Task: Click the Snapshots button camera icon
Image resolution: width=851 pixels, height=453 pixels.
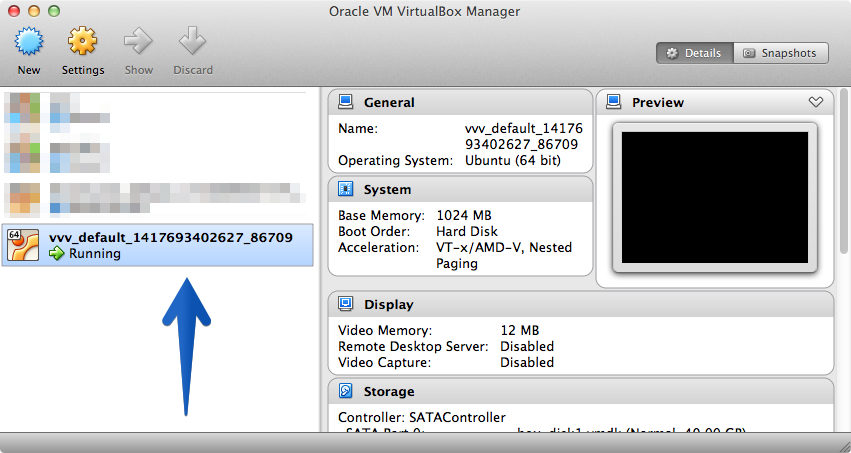Action: click(749, 53)
